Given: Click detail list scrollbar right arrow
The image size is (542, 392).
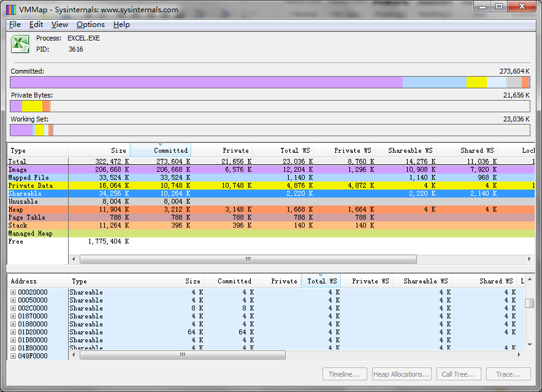Looking at the screenshot, I should click(x=519, y=355).
